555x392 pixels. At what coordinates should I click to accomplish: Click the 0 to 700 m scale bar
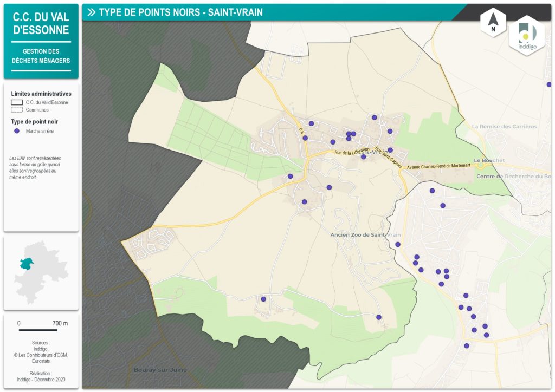click(37, 330)
